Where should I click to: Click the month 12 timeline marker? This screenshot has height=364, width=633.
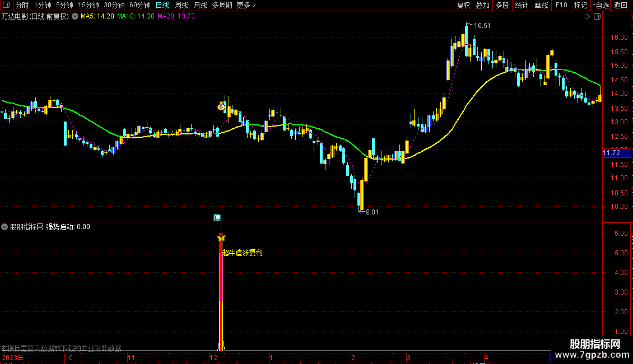click(x=213, y=357)
